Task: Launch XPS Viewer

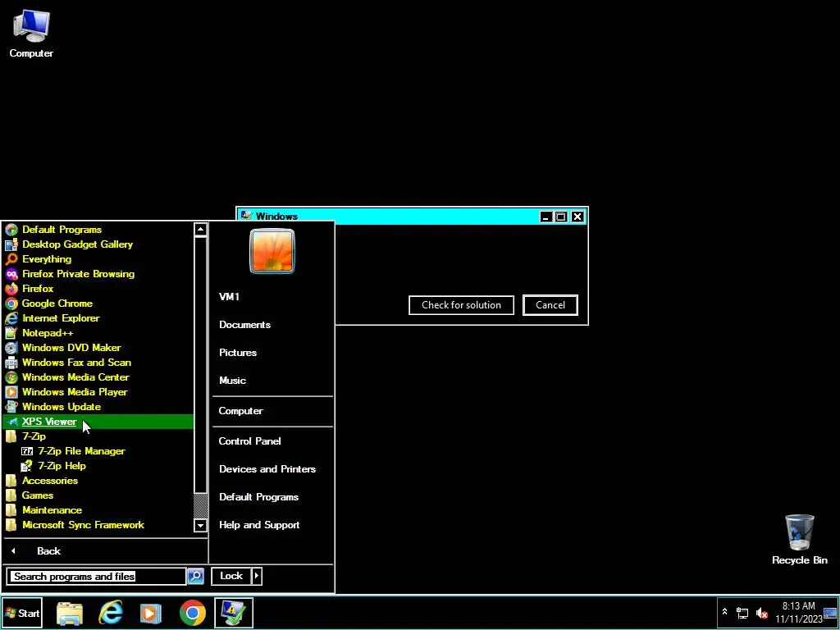Action: (x=98, y=422)
